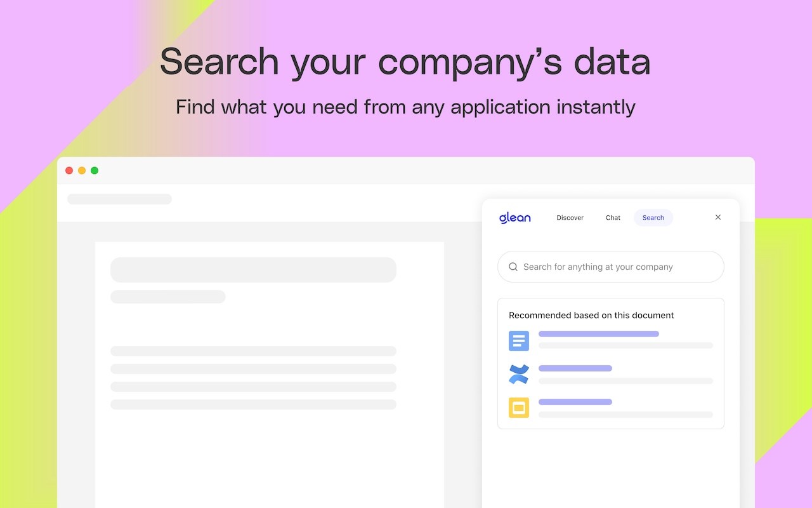Open the Discover tab
The image size is (812, 508).
pyautogui.click(x=570, y=218)
